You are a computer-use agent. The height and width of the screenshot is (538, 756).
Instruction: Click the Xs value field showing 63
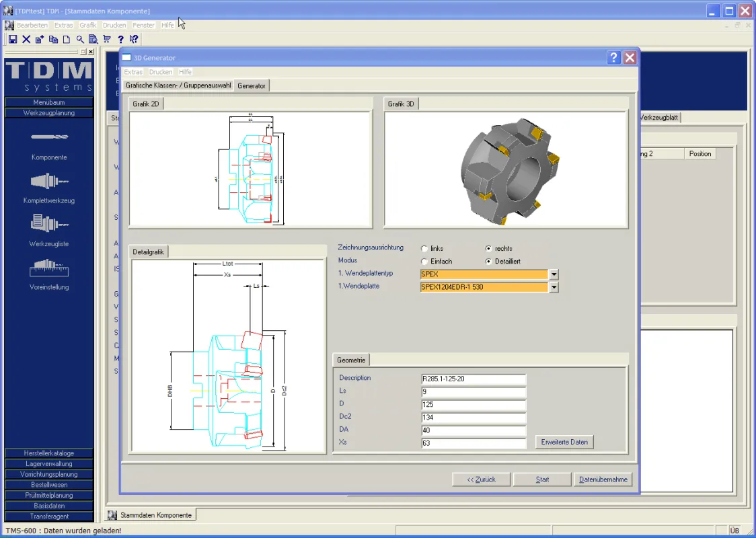pos(473,443)
